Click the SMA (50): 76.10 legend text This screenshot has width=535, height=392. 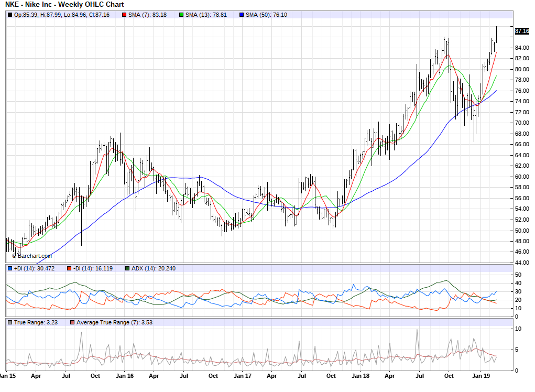[267, 15]
